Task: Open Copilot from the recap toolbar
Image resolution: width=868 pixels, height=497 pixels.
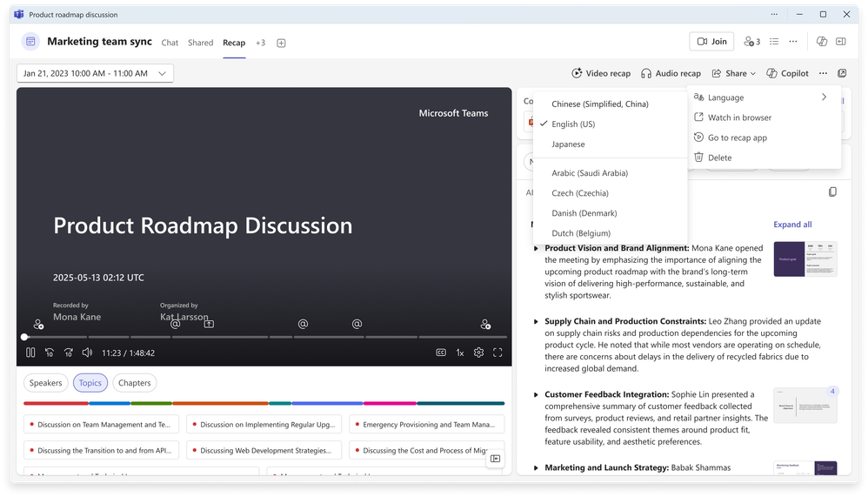Action: [787, 73]
